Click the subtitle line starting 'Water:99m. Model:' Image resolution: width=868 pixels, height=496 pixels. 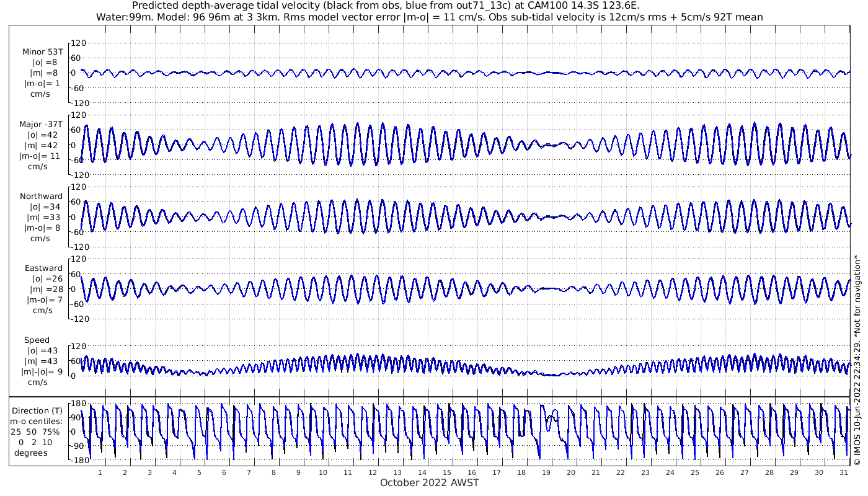coord(429,17)
